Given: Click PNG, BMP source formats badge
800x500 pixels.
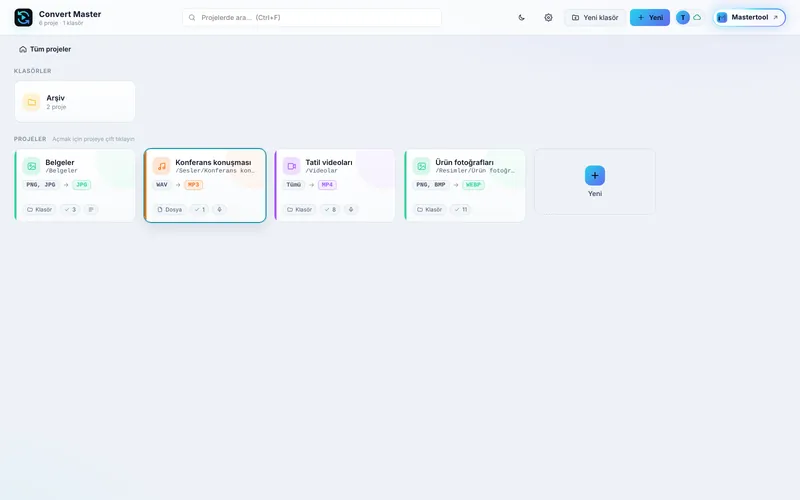Looking at the screenshot, I should pyautogui.click(x=431, y=185).
